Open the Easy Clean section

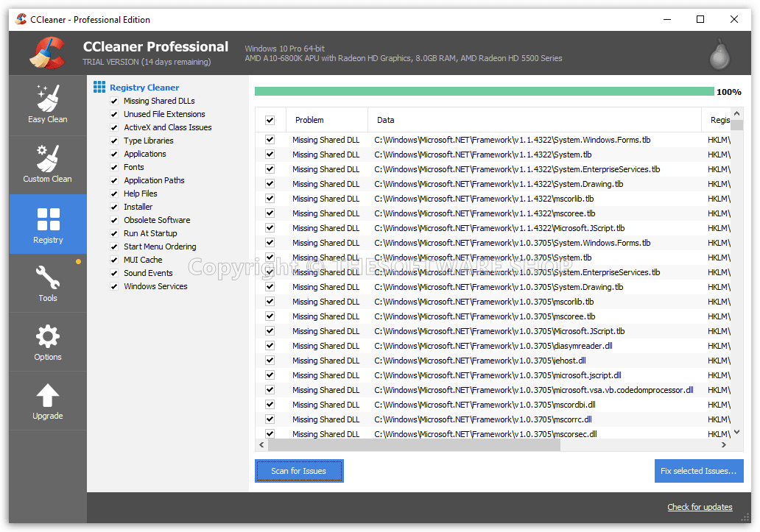pyautogui.click(x=47, y=105)
